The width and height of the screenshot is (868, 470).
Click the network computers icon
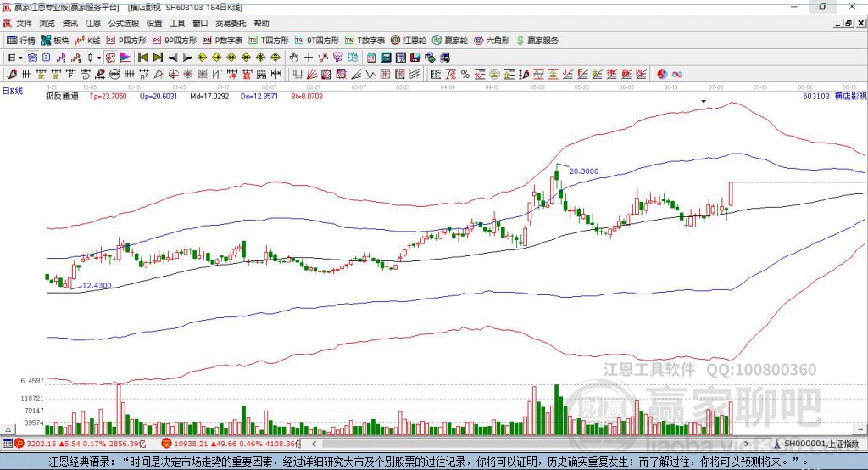tap(430, 58)
